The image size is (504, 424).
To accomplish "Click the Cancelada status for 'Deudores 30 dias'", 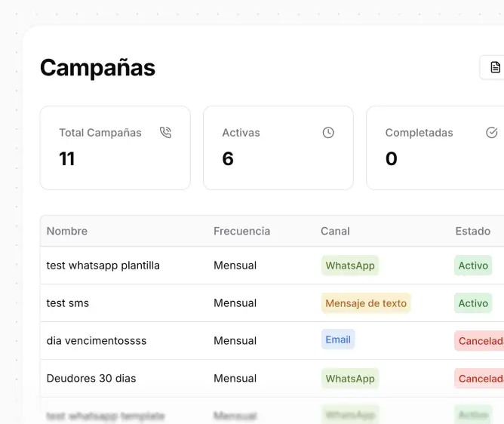I will tap(480, 379).
